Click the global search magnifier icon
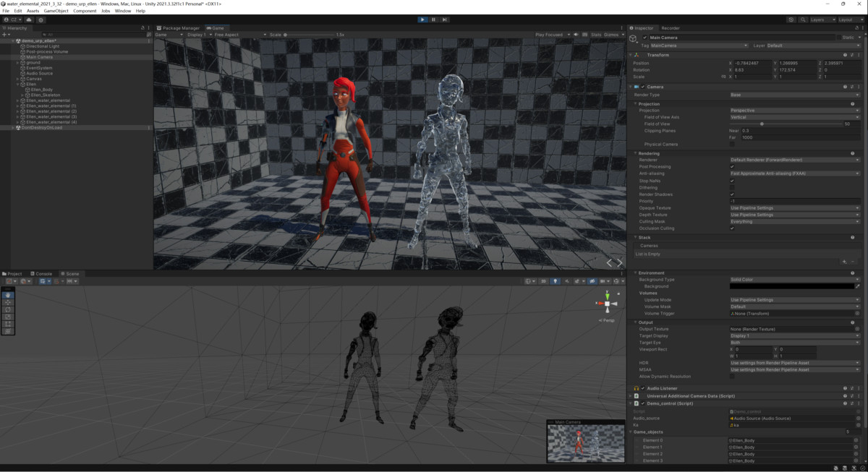The width and height of the screenshot is (868, 472). pos(802,20)
